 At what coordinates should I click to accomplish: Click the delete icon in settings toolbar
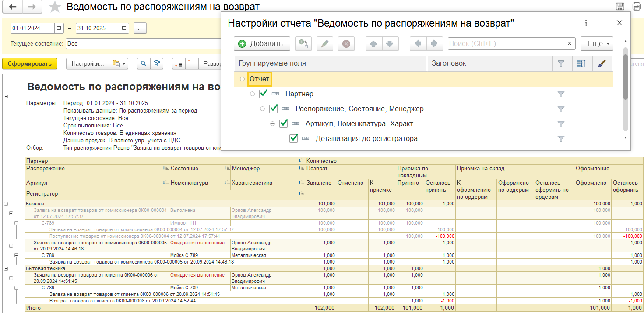point(346,44)
